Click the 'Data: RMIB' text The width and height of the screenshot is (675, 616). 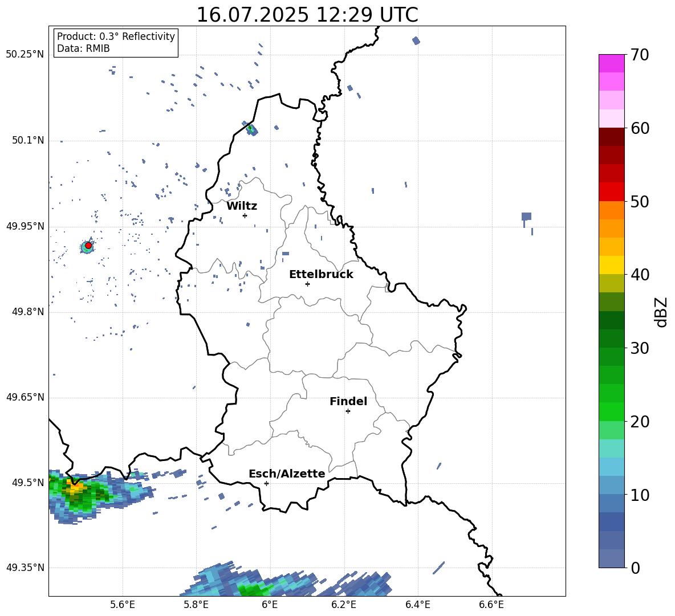[x=83, y=48]
